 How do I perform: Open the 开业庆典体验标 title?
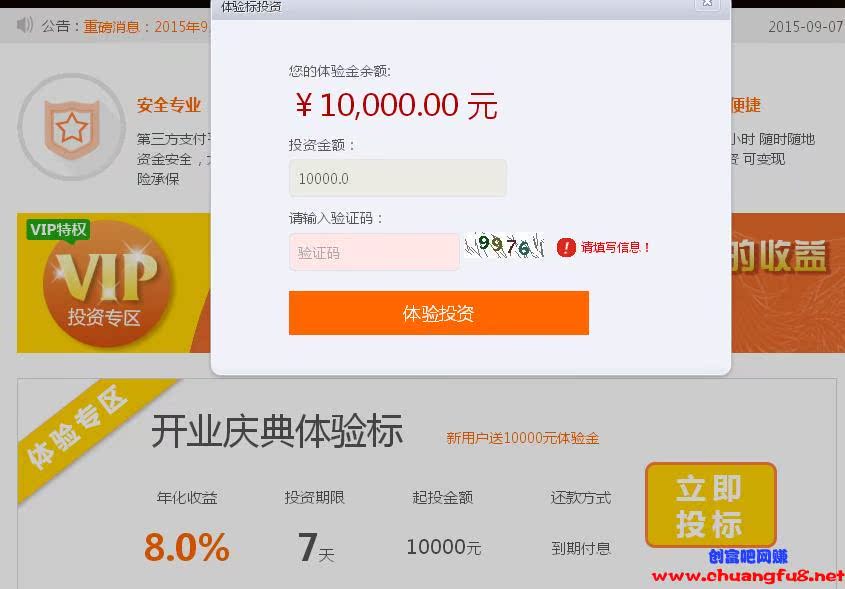tap(277, 431)
